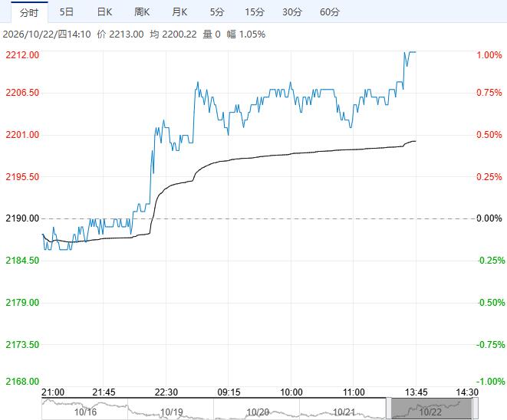Screen dimensions: 507x420
Task: Click the -0.75% green percentage label
Action: pos(490,344)
